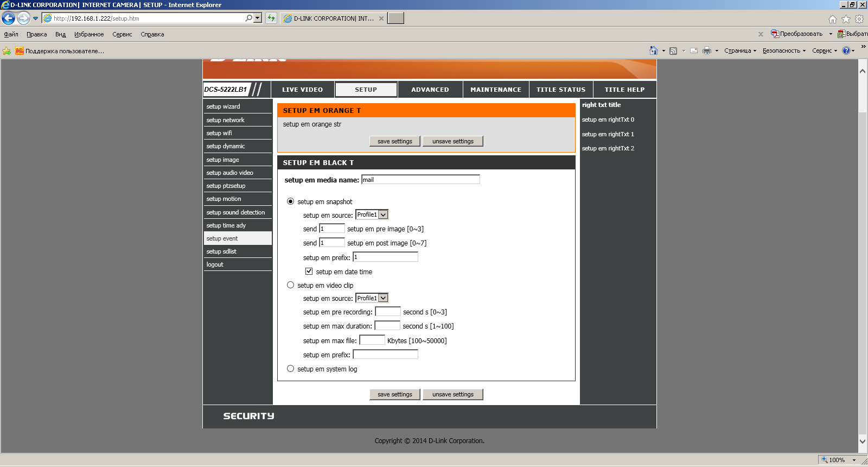Viewport: 868px width, 467px height.
Task: Click the vertical page scrollbar track
Action: point(863,272)
